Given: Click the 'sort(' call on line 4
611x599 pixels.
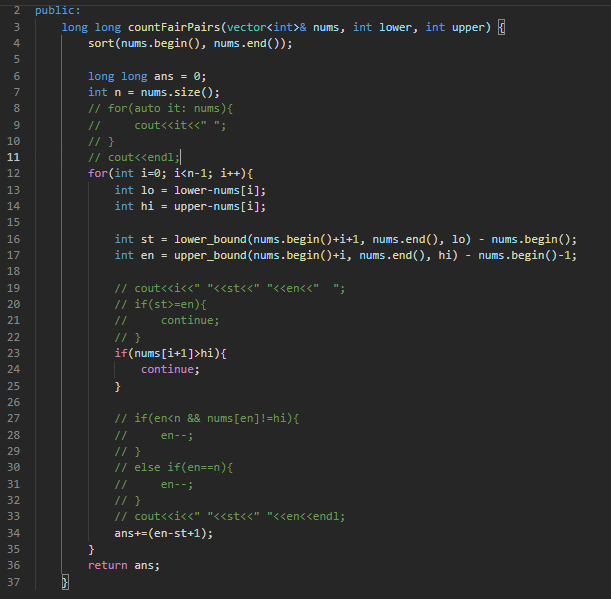Looking at the screenshot, I should 104,43.
